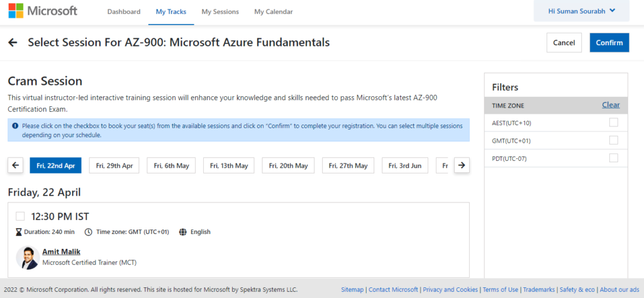Select Fri, 6th May date

[171, 165]
